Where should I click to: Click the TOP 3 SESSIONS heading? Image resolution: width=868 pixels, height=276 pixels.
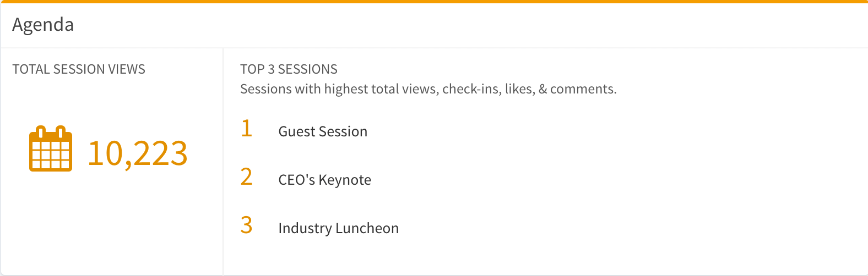[289, 69]
